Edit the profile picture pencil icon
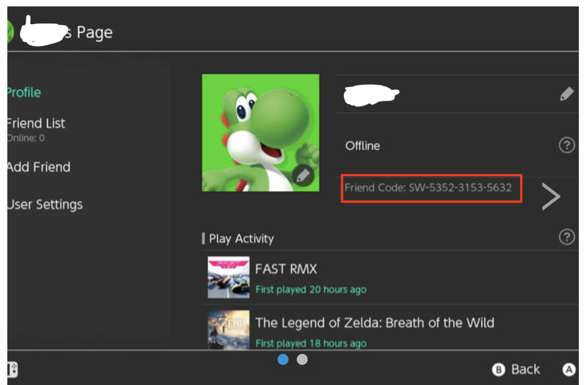The height and width of the screenshot is (385, 588). point(303,176)
